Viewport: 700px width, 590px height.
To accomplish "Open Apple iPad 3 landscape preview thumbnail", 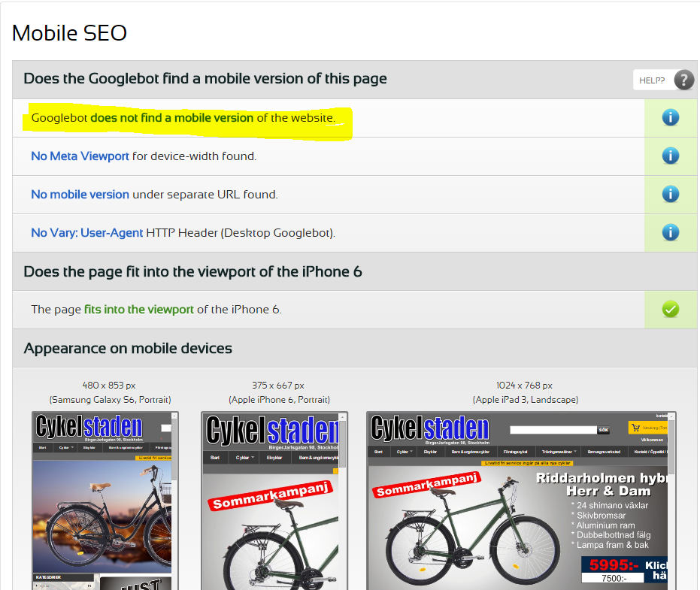I will pos(521,501).
